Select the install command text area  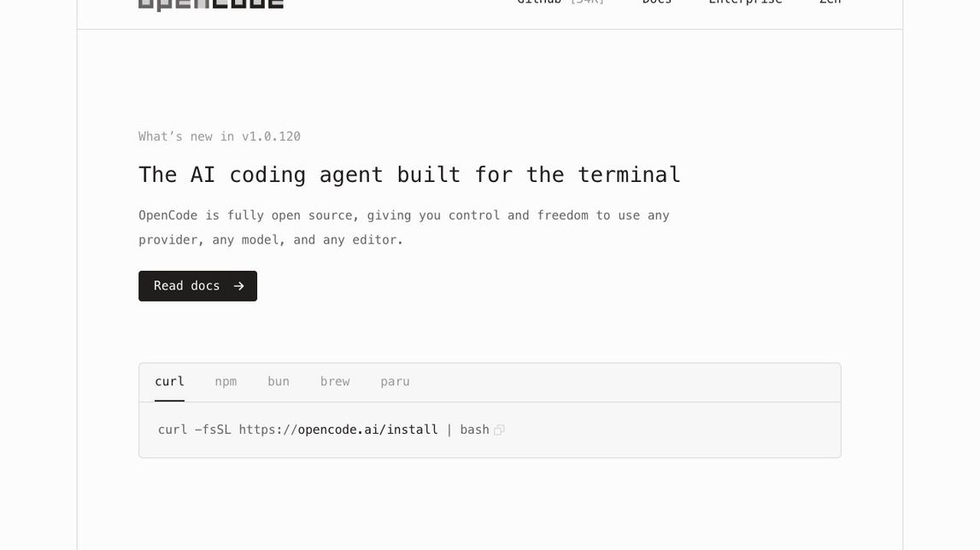[323, 430]
